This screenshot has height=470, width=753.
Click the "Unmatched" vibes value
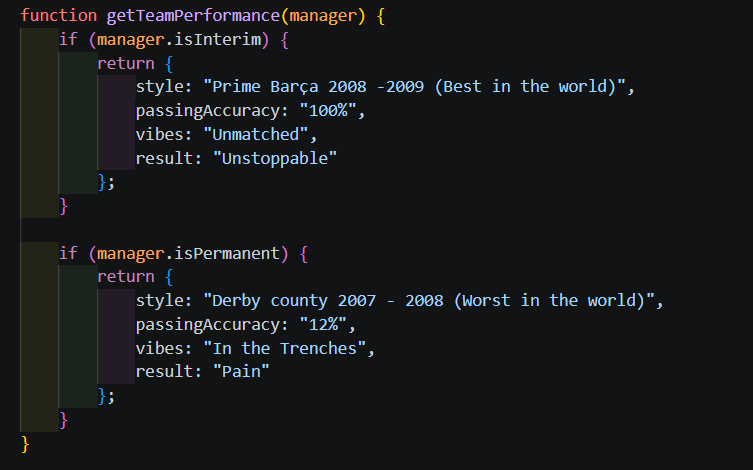pyautogui.click(x=256, y=134)
